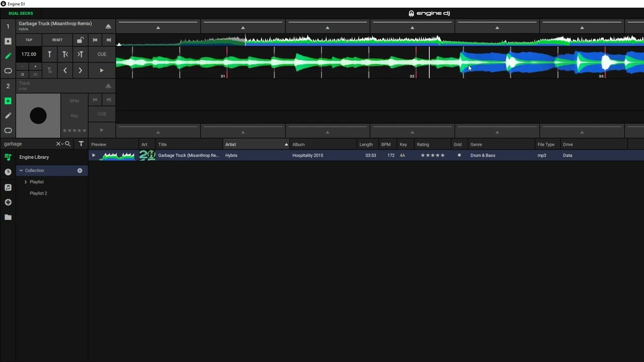The width and height of the screenshot is (644, 362).
Task: Decrease BPM with minus button
Action: 22,66
